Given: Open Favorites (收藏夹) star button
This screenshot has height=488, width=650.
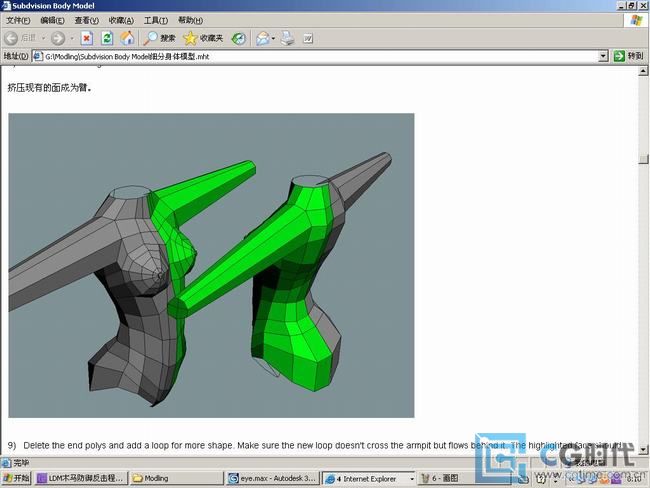Looking at the screenshot, I should (x=203, y=38).
